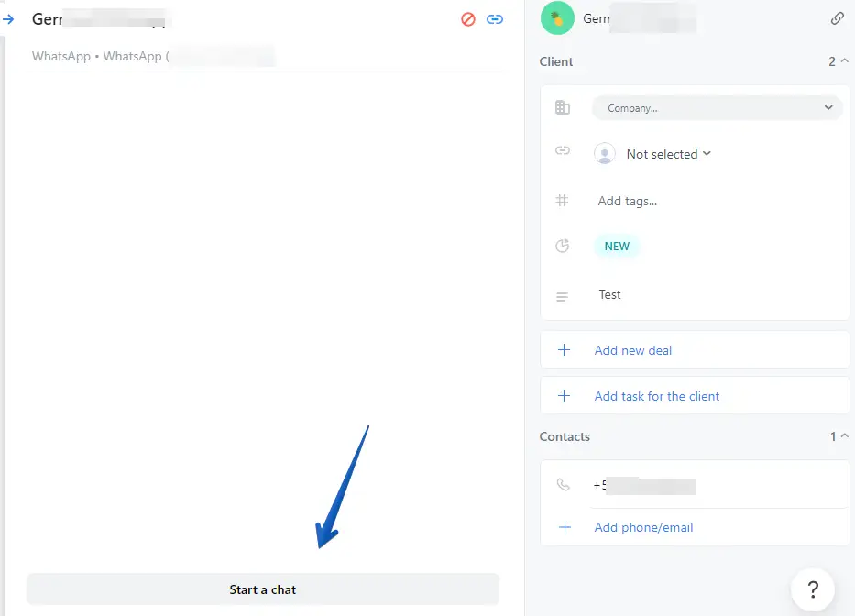This screenshot has height=616, width=855.
Task: Click the blue back arrow icon
Action: point(7,19)
